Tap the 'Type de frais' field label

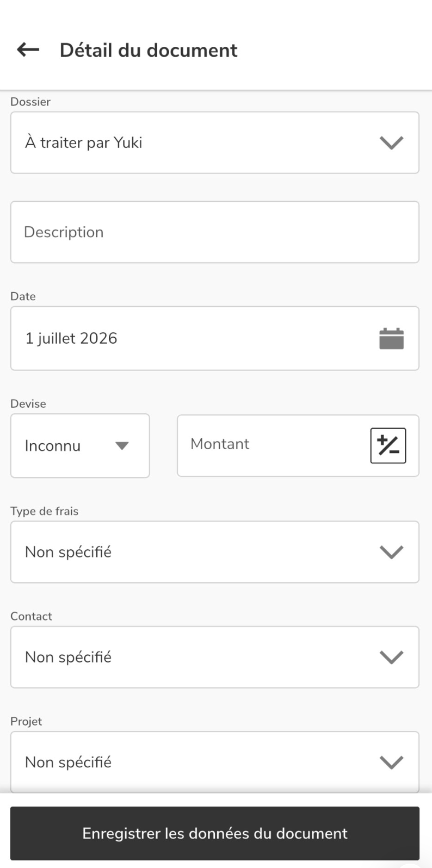click(45, 511)
